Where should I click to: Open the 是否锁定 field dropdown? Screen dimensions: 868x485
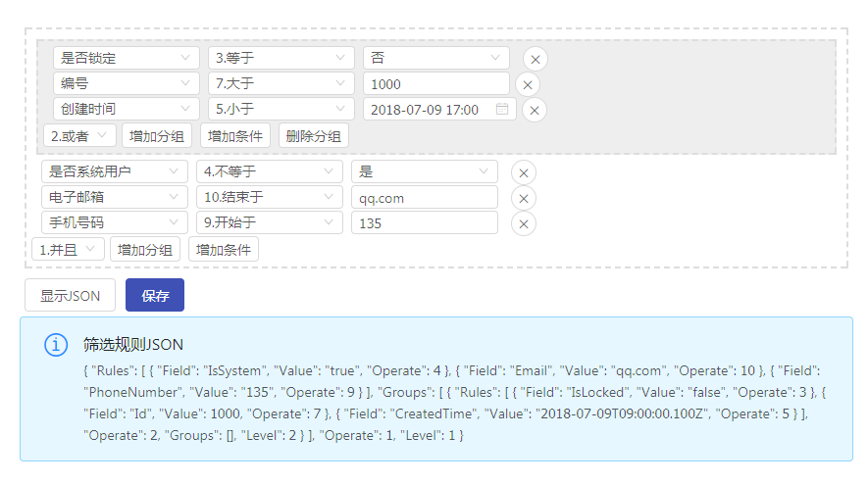point(127,59)
